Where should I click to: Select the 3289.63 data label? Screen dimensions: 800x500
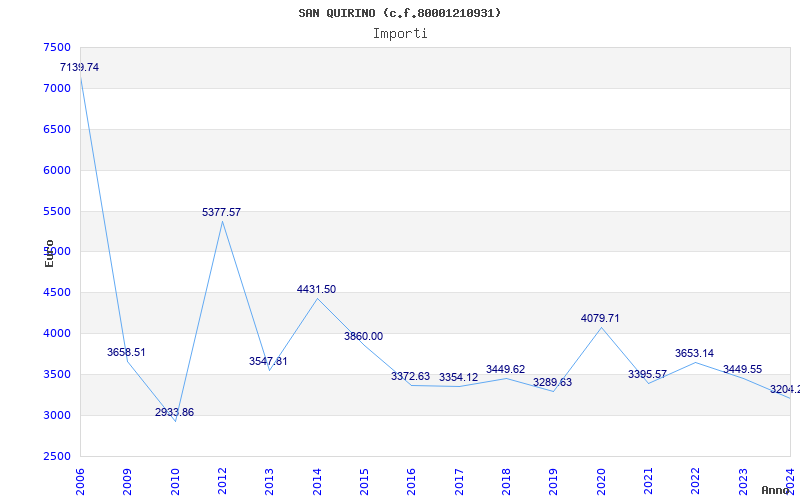(553, 382)
